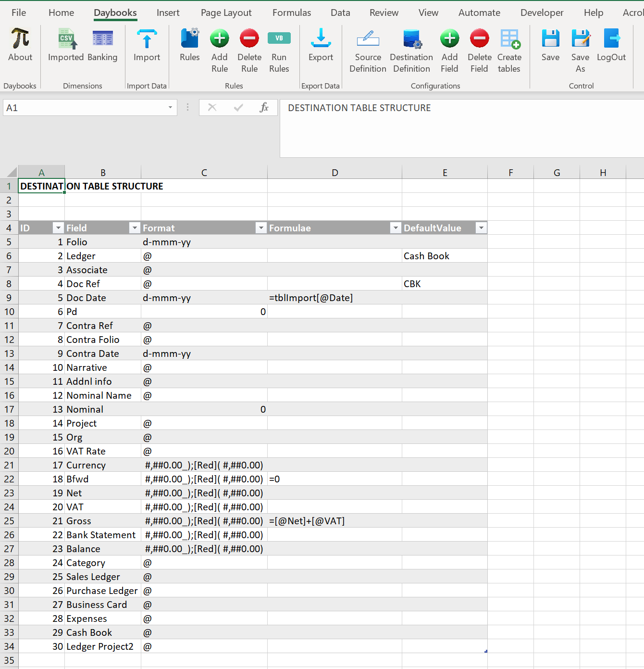Select the 'Bank Statement' field cell
This screenshot has height=669, width=644.
[103, 535]
